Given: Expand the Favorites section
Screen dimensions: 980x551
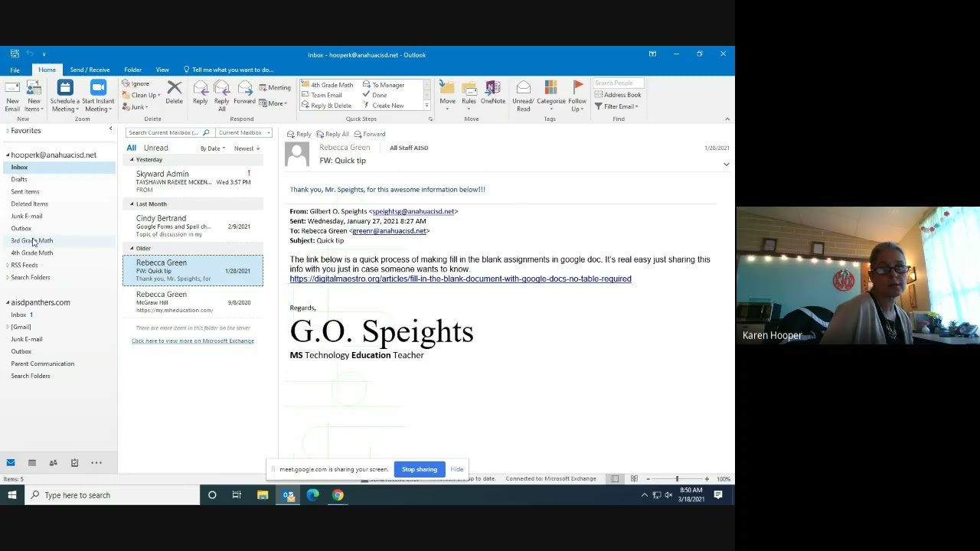Looking at the screenshot, I should pyautogui.click(x=8, y=131).
